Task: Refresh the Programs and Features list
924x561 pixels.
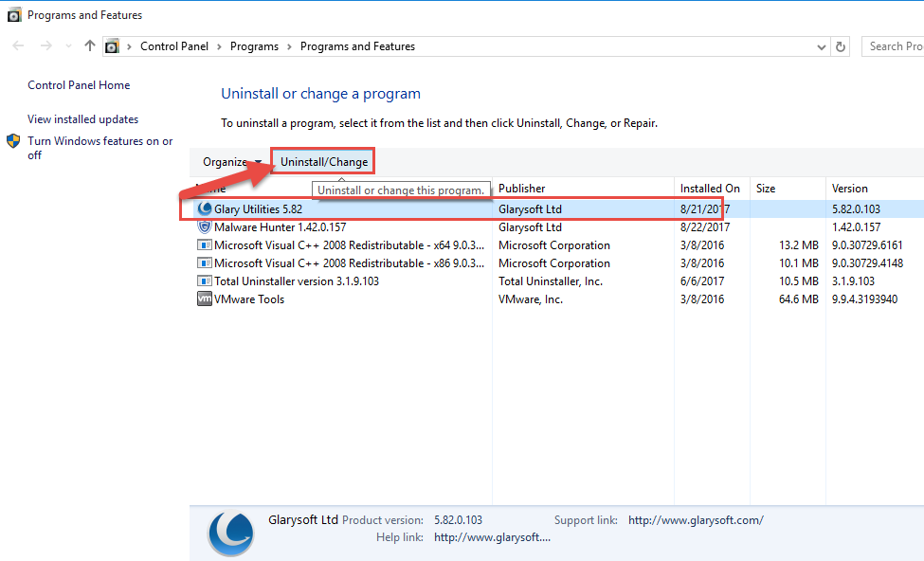Action: click(841, 46)
